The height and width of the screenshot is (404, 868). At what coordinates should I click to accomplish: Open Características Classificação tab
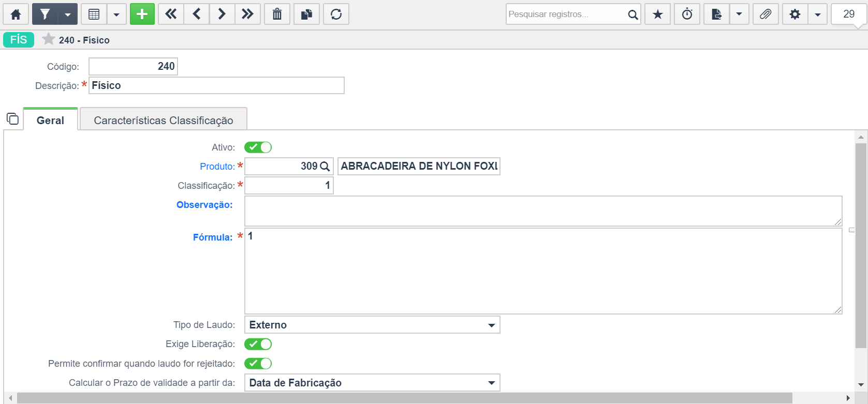click(x=164, y=120)
